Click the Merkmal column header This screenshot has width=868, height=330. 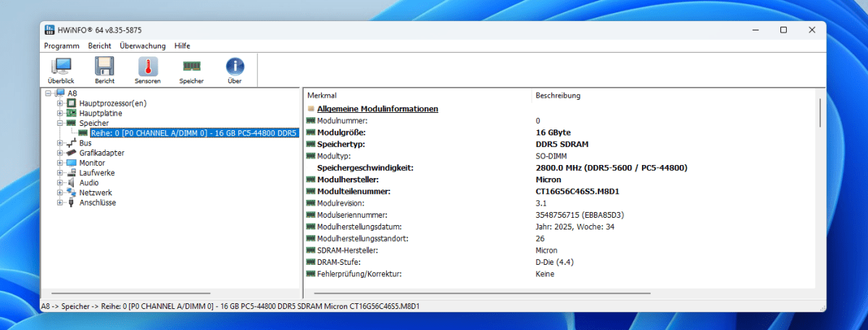pos(417,96)
